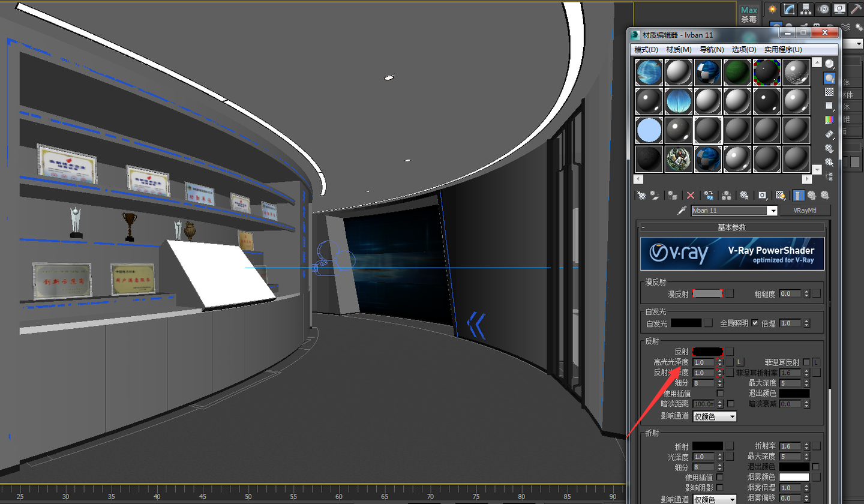Toggle 使用插值 checkbox under 折射
Viewport: 864px width, 504px height.
point(719,476)
